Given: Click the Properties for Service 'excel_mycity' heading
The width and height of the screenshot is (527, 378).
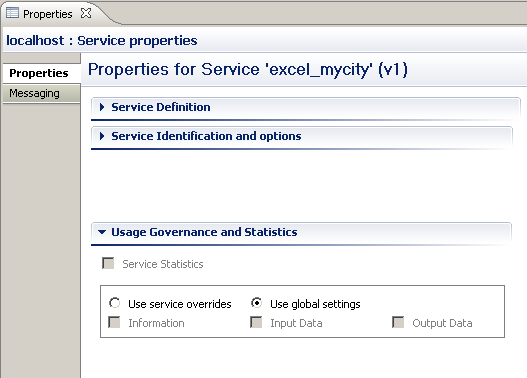Looking at the screenshot, I should click(x=248, y=70).
